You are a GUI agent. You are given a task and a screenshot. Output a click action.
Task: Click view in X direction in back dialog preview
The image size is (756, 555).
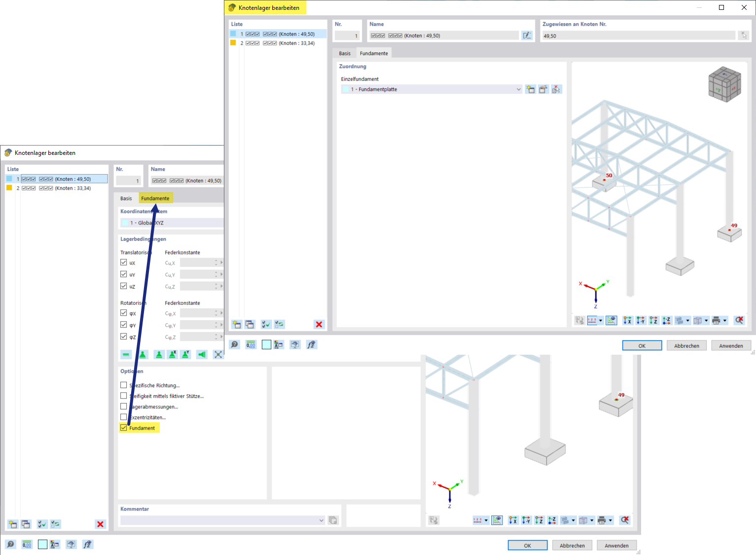pyautogui.click(x=513, y=520)
